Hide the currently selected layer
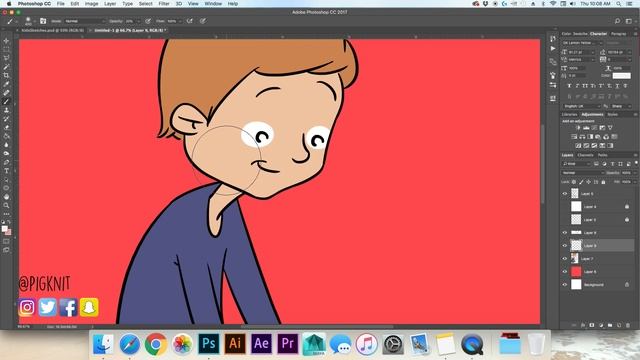640x360 pixels. coord(565,245)
